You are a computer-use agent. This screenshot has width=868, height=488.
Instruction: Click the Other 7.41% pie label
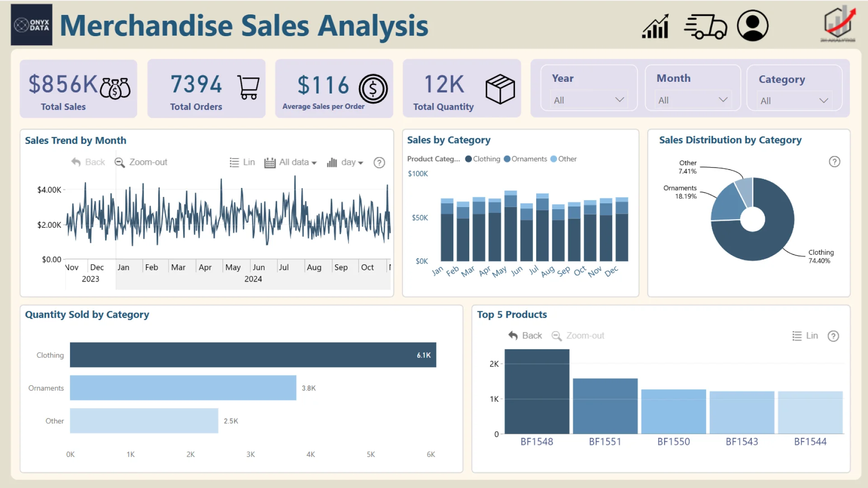click(x=688, y=167)
